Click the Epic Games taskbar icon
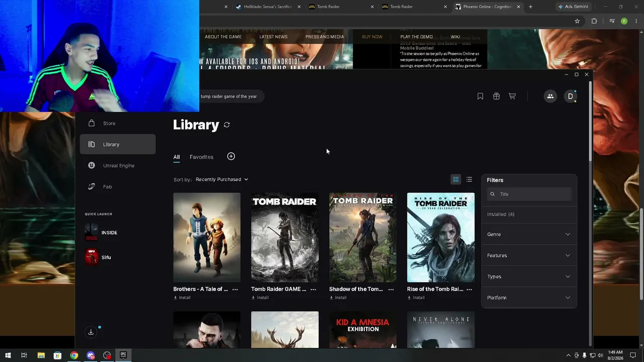This screenshot has width=644, height=362. [x=123, y=355]
